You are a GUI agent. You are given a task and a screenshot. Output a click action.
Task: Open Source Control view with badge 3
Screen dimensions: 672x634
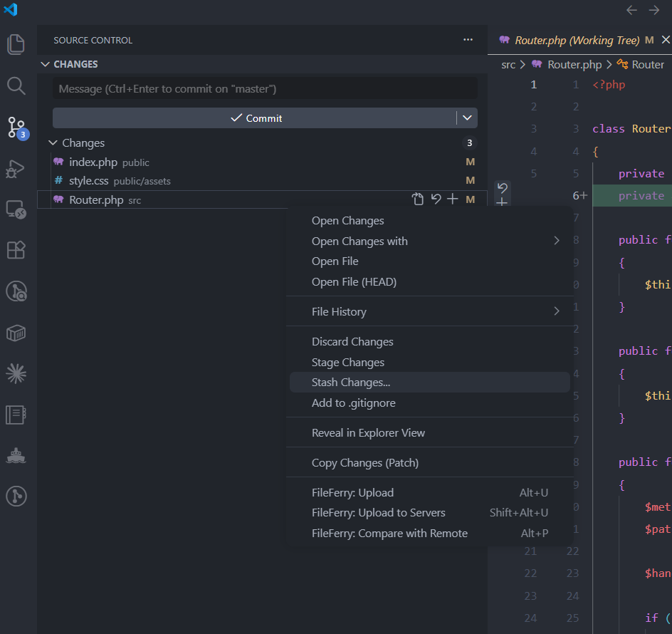(x=17, y=128)
